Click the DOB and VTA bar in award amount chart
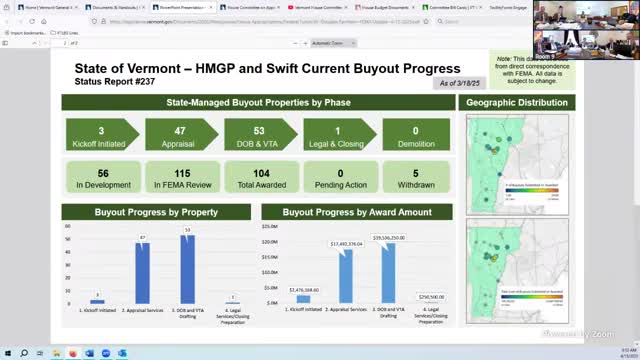Viewport: 640px width, 360px height. [x=388, y=273]
